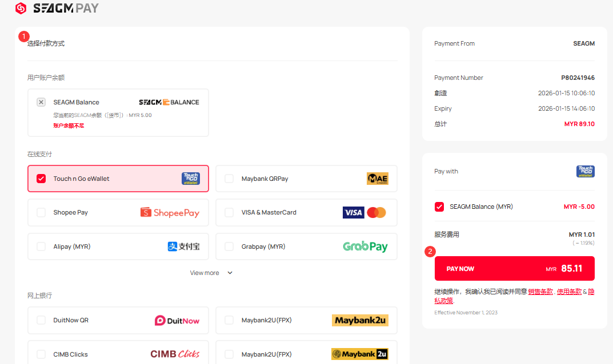This screenshot has width=613, height=364.
Task: Tick the Grabpay (MYR) checkbox
Action: pyautogui.click(x=229, y=246)
